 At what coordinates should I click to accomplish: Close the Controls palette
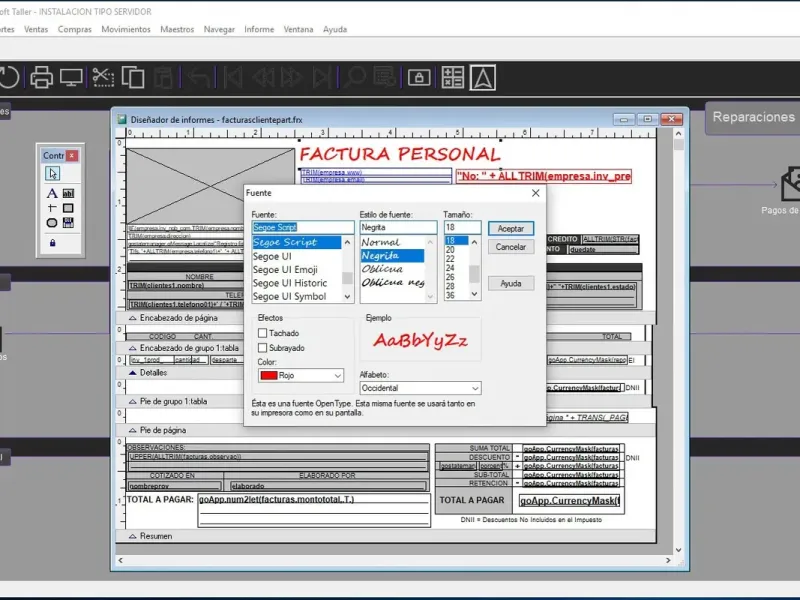pos(72,155)
